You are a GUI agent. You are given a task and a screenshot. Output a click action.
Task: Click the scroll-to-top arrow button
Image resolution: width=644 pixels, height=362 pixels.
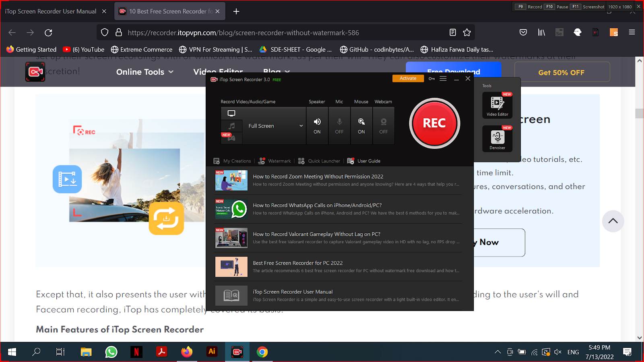tap(613, 221)
